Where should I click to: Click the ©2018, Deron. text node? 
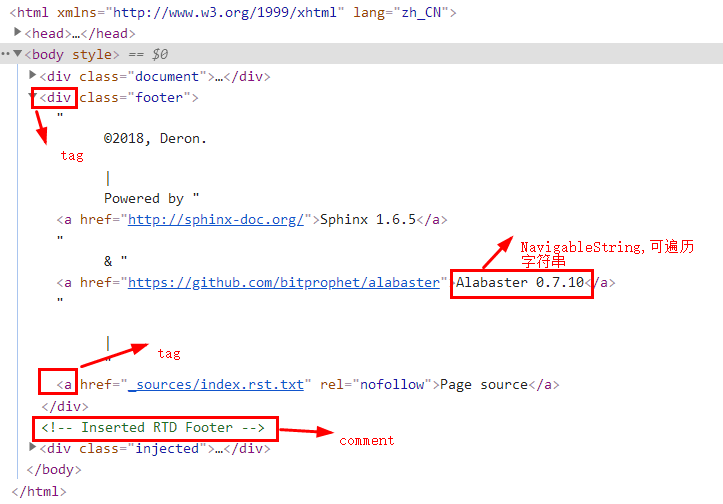click(155, 138)
